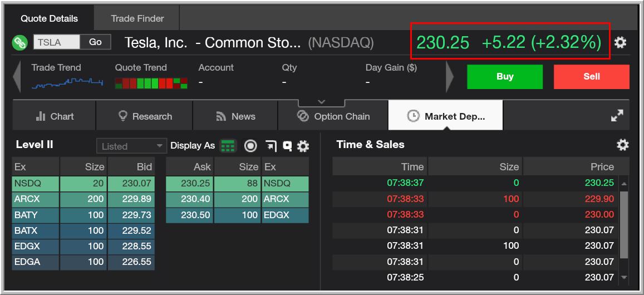Click the (NASDAQ) exchange label

coord(341,43)
